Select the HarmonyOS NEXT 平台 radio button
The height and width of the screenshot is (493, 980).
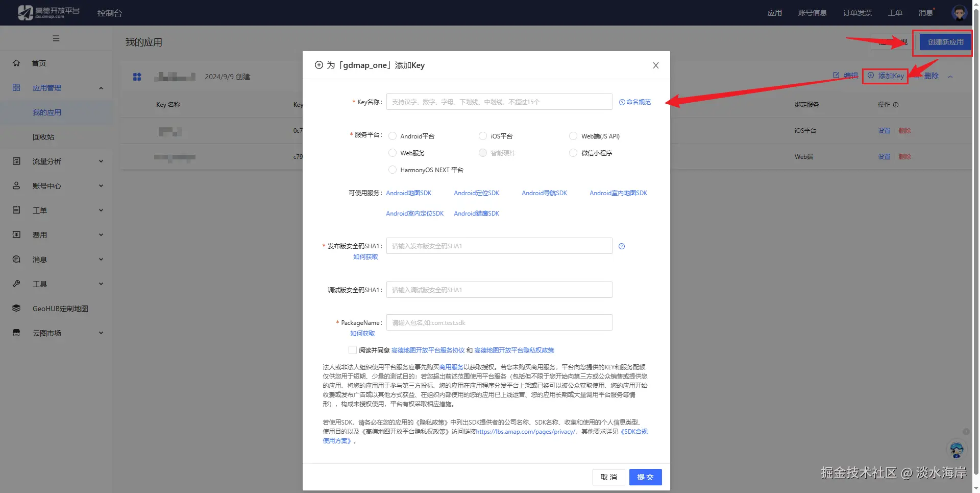[393, 170]
